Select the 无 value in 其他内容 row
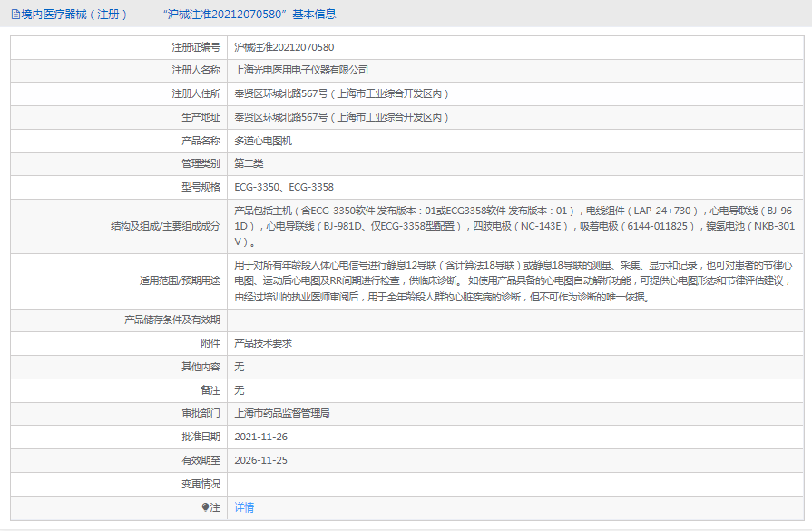 pos(240,368)
